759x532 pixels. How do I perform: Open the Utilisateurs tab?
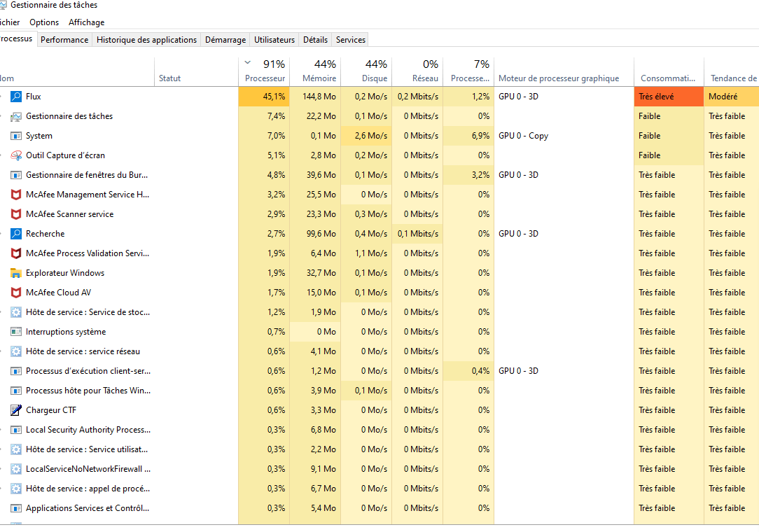click(274, 40)
